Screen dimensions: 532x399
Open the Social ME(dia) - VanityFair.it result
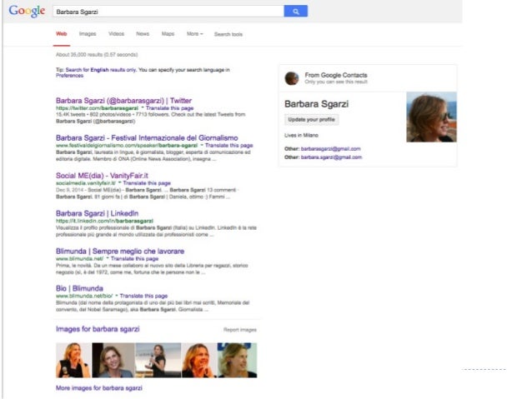point(102,176)
